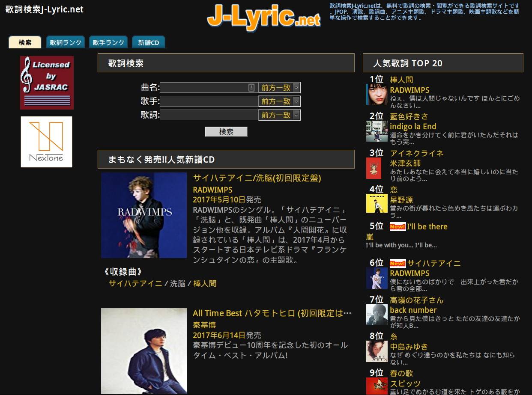
Task: Click the 検索 search button
Action: tap(226, 132)
